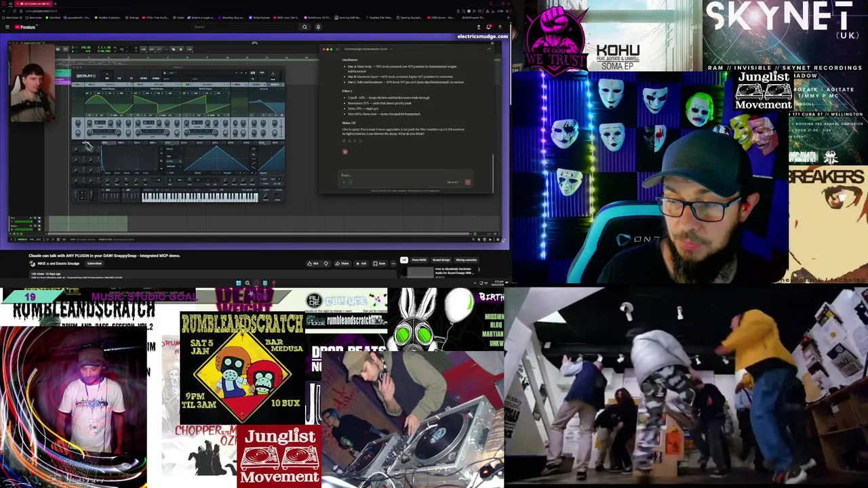Select the All filter chip
This screenshot has height=488, width=868.
(404, 260)
